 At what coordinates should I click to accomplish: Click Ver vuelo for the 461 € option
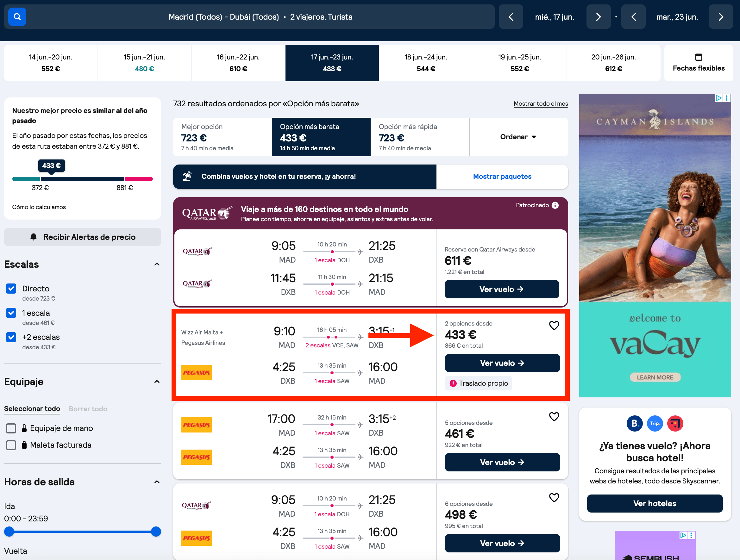pos(502,462)
